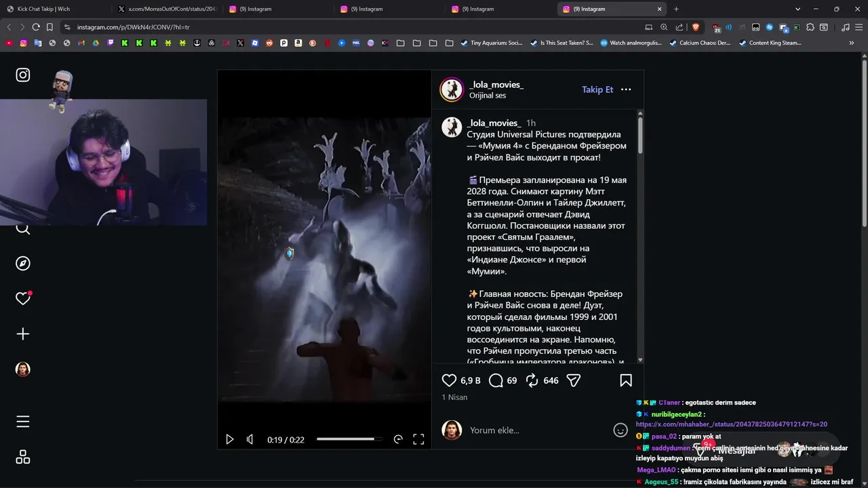Open Tiny Aquarium Steam bookmark
Image resolution: width=868 pixels, height=488 pixels.
pyautogui.click(x=492, y=43)
